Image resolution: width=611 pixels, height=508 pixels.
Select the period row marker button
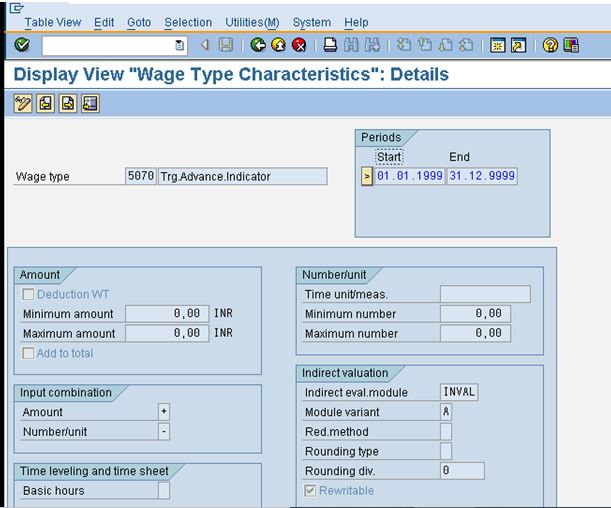(x=367, y=176)
